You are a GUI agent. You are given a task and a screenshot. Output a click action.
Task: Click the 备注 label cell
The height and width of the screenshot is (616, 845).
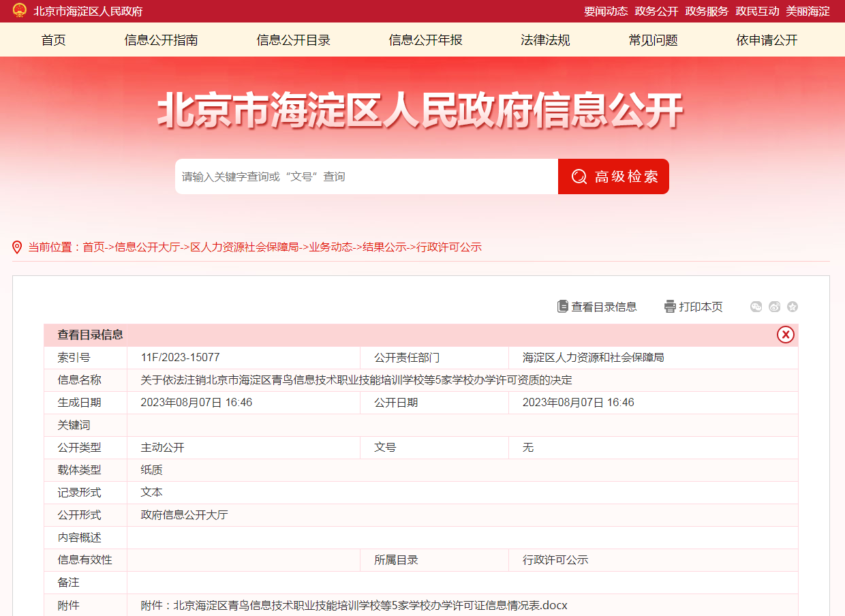[85, 583]
